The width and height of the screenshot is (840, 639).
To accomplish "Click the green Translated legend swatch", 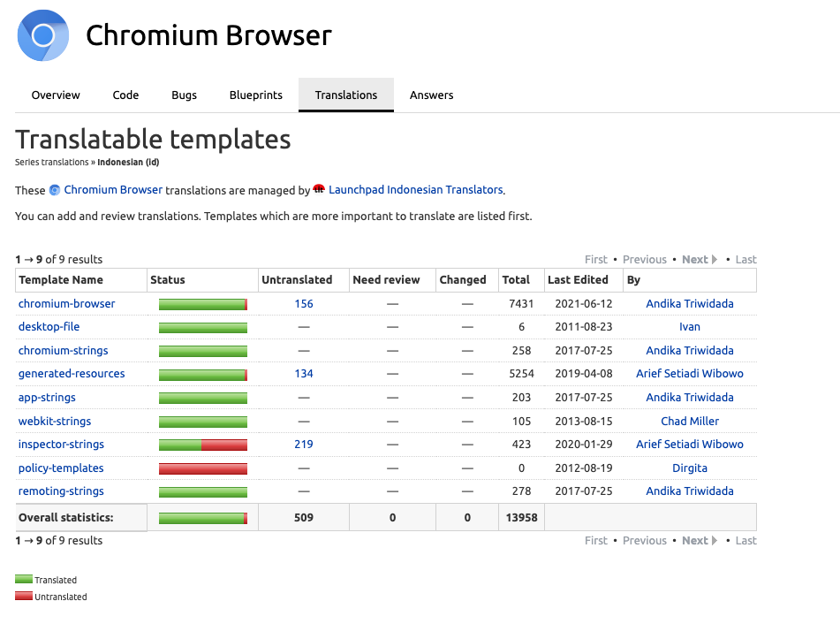I will pos(24,579).
